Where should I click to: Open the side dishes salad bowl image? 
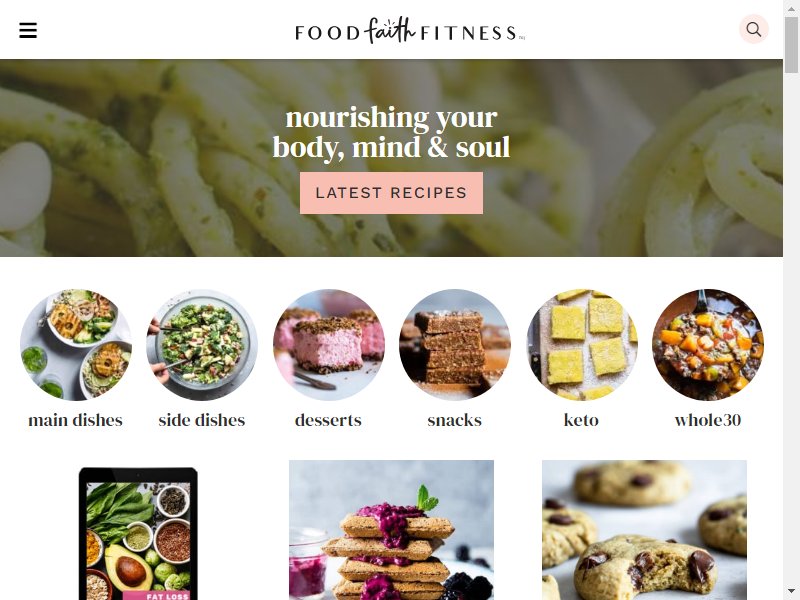click(202, 345)
